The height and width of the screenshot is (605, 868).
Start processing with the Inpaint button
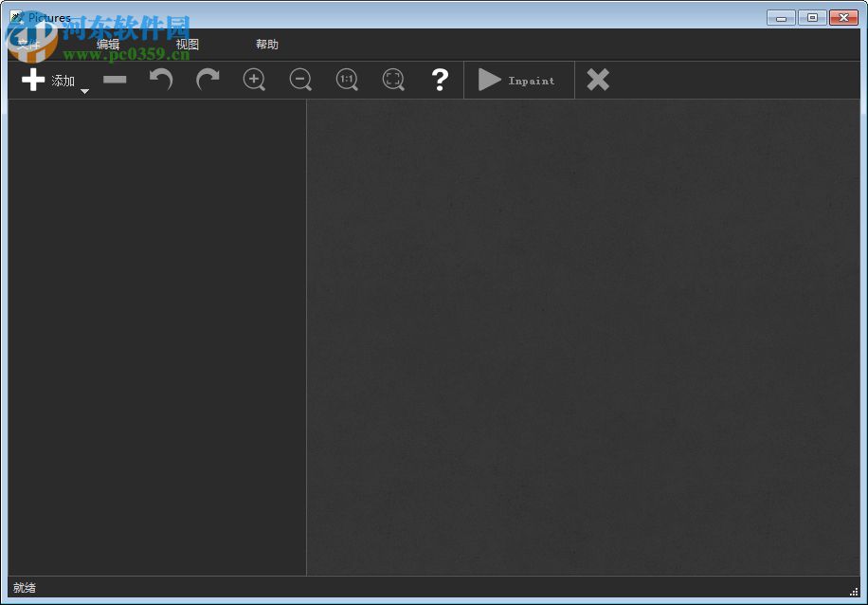tap(517, 81)
